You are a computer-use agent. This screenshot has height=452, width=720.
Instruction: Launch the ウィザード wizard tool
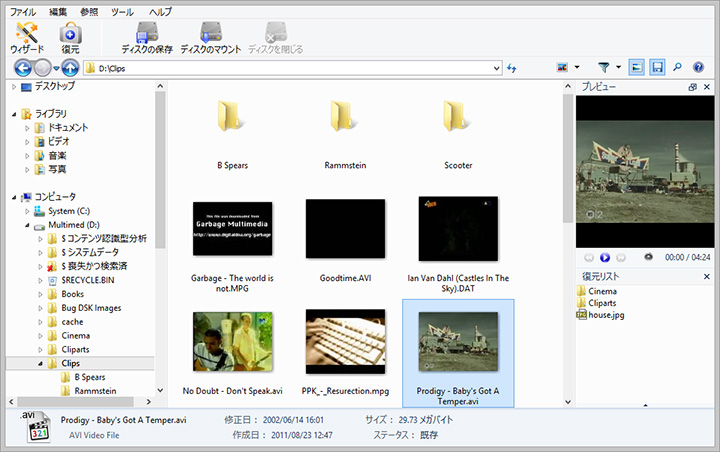pyautogui.click(x=27, y=38)
